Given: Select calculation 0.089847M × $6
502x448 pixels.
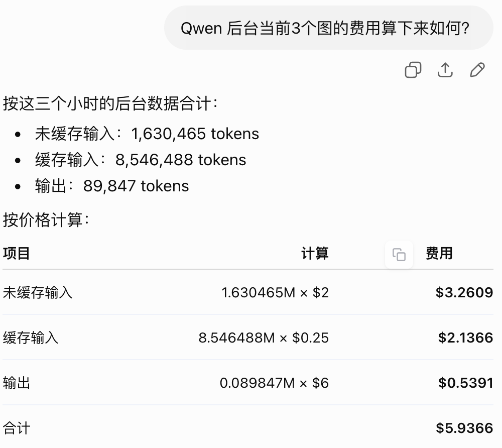Looking at the screenshot, I should 275,383.
